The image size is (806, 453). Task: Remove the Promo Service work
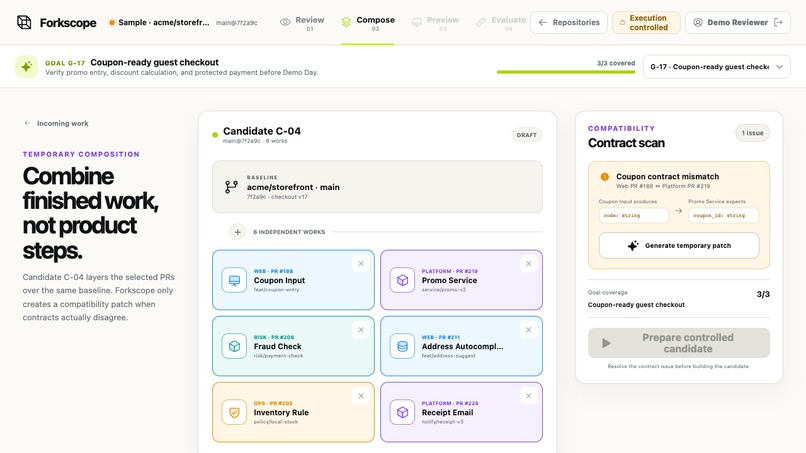click(x=528, y=264)
